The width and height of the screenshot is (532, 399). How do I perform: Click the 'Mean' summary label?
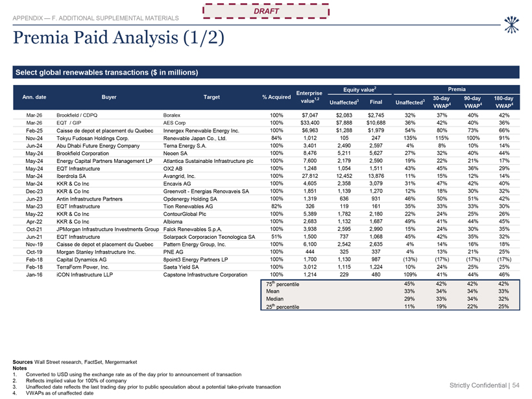coord(272,291)
